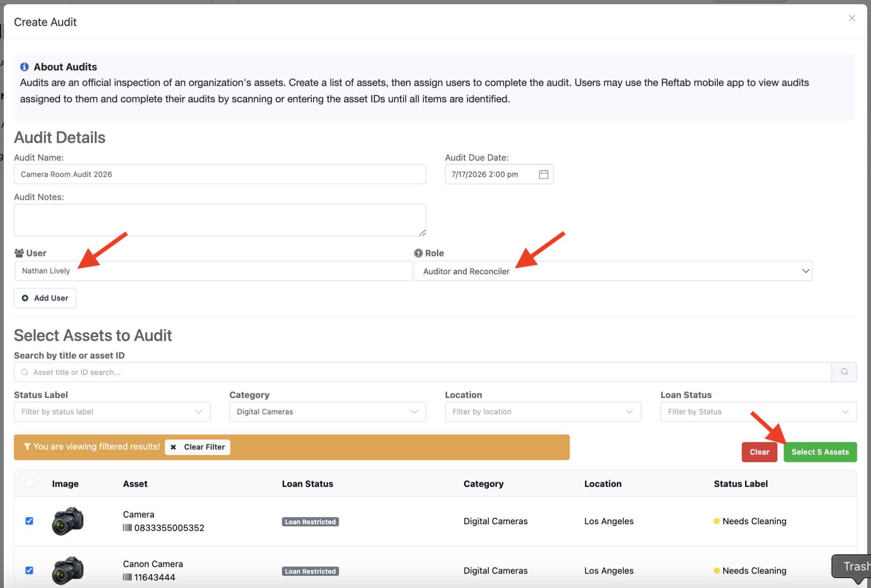Click the yellow status dot for Canon Camera row
The height and width of the screenshot is (588, 871).
coord(717,571)
